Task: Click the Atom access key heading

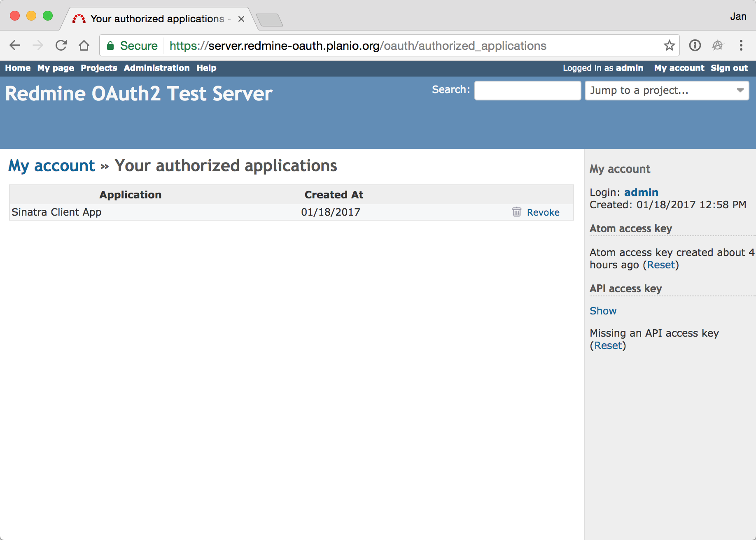Action: (631, 228)
